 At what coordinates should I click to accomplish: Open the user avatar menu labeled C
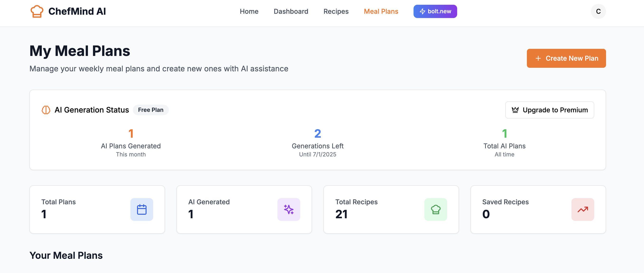[598, 11]
